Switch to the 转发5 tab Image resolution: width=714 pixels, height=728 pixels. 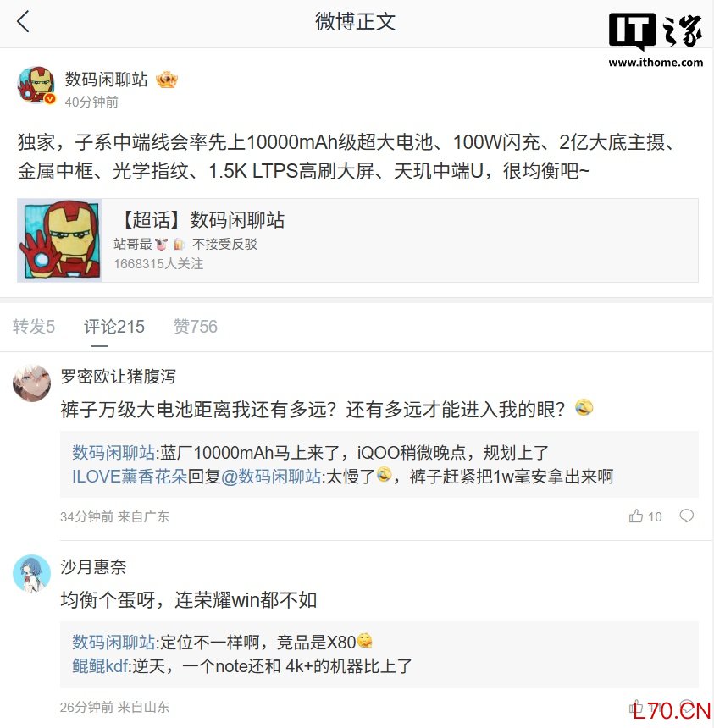click(33, 327)
